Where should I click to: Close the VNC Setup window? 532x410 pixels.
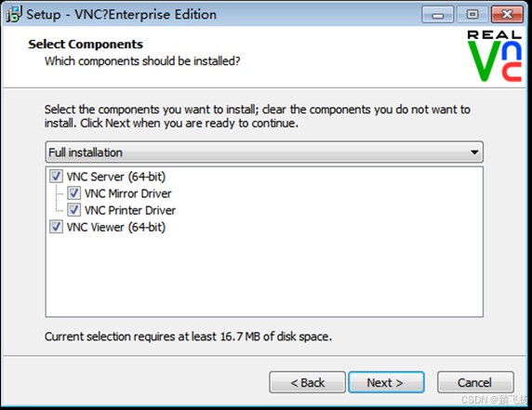point(507,15)
